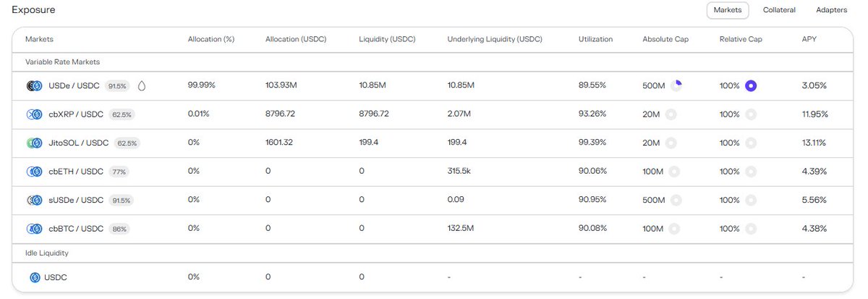This screenshot has width=868, height=299.
Task: Click the Underlying Liquidity (USDC) column header
Action: (x=495, y=39)
